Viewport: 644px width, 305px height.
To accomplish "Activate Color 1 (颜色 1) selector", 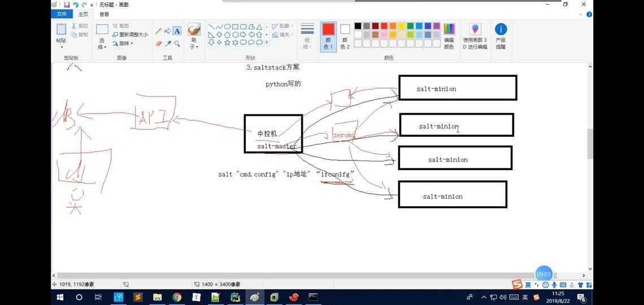I will 328,36.
